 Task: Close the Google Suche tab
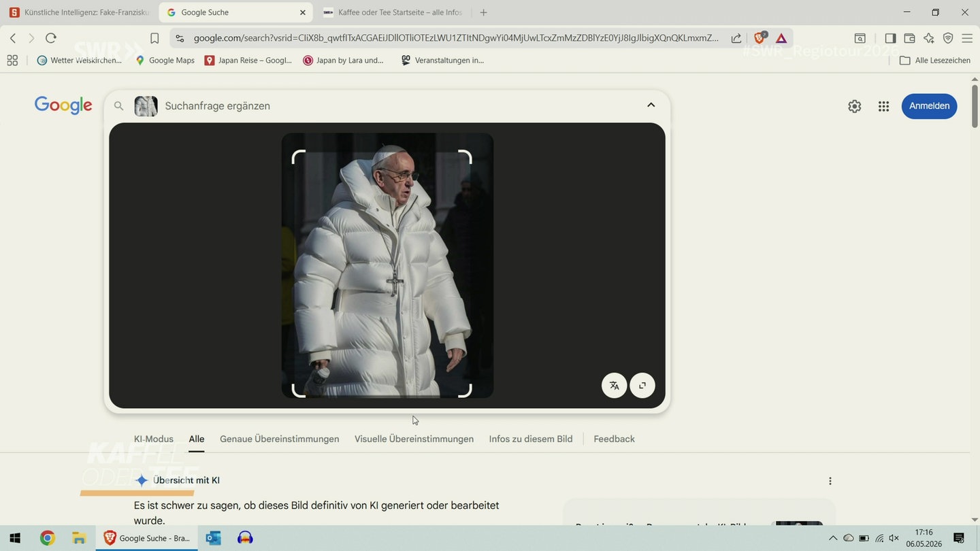[303, 12]
